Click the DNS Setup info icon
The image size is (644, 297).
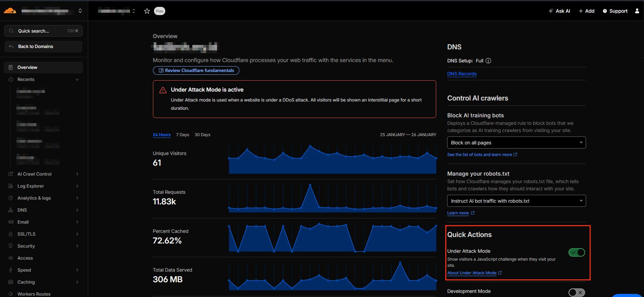click(488, 61)
